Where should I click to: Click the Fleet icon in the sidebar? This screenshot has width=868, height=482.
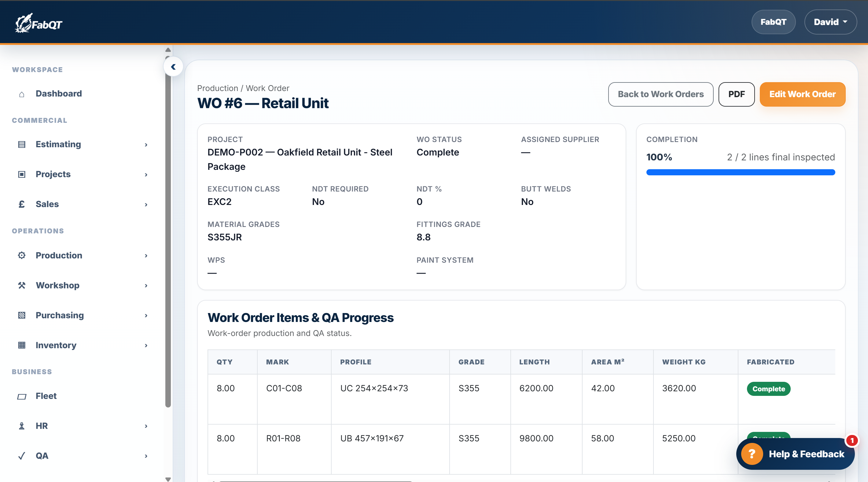tap(22, 396)
